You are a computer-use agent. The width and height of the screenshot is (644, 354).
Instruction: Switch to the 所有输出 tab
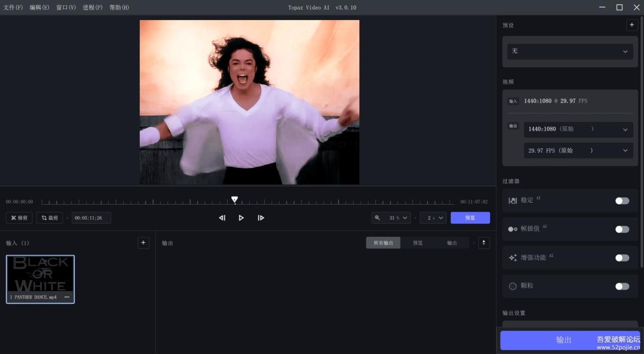tap(383, 243)
